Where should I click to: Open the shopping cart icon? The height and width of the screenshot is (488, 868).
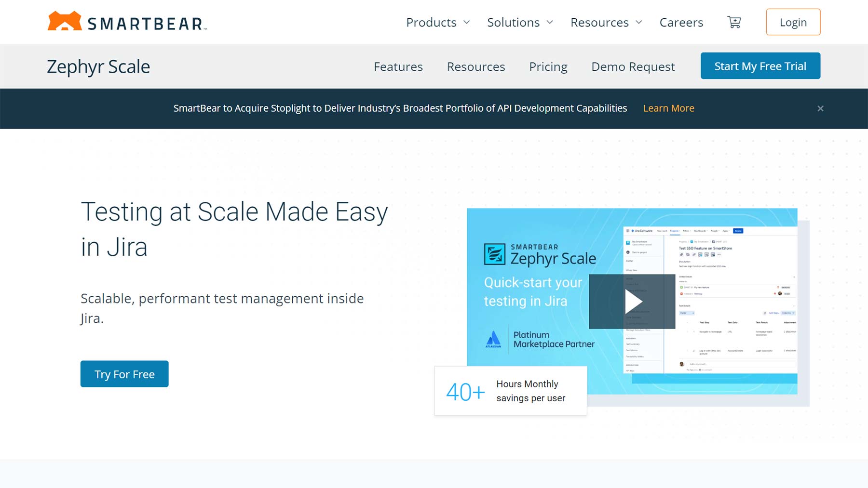(x=734, y=22)
